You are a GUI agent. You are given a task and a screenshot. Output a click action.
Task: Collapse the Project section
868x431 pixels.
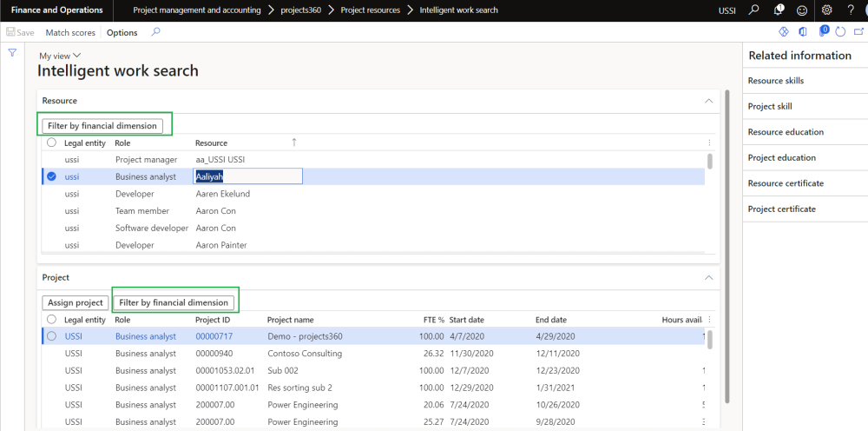pyautogui.click(x=708, y=277)
